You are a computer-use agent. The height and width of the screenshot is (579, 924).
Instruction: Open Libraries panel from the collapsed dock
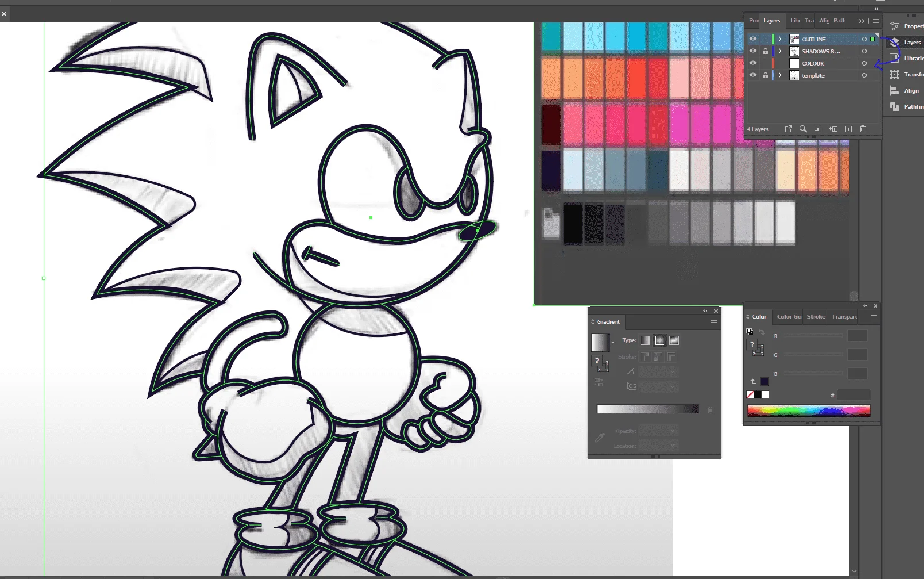pos(906,59)
